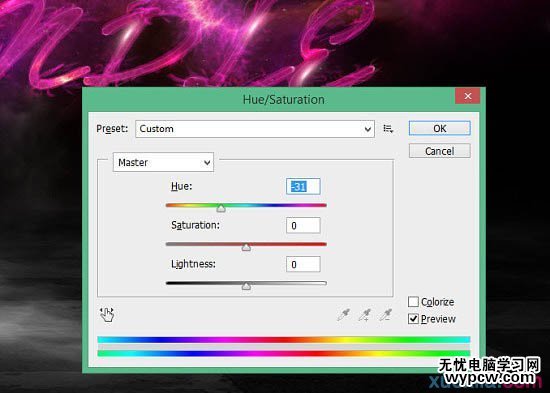Viewport: 550px width, 393px height.
Task: Click the on-image adjustment hand tool
Action: [x=107, y=314]
